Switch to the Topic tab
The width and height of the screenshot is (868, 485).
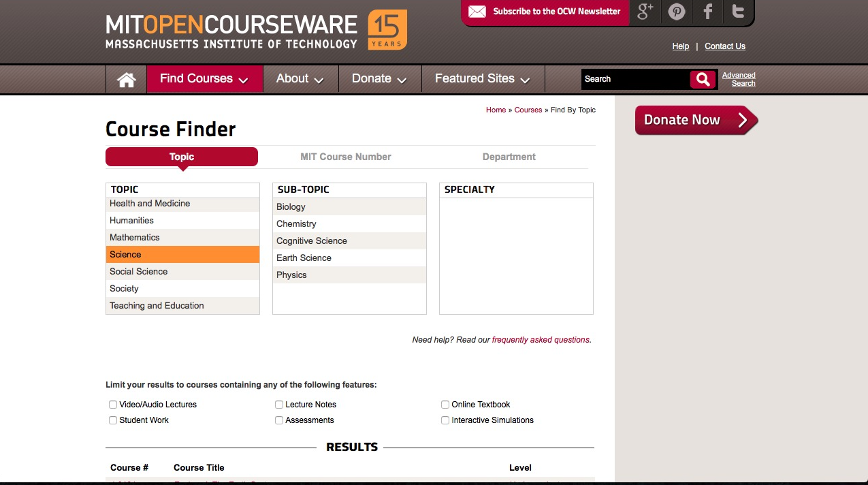pos(182,157)
